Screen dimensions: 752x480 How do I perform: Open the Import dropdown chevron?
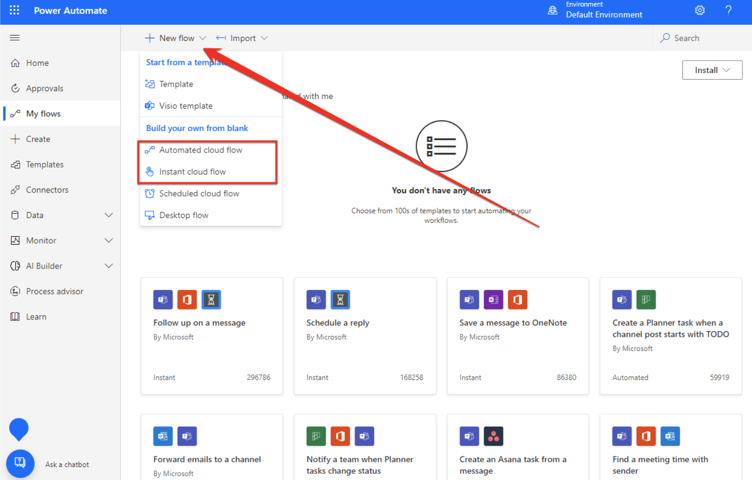coord(264,38)
